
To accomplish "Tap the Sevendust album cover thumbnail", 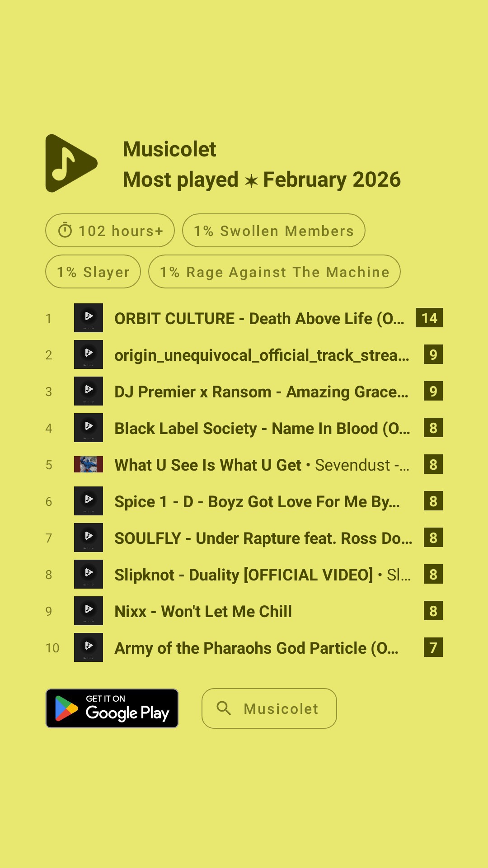I will click(x=89, y=464).
